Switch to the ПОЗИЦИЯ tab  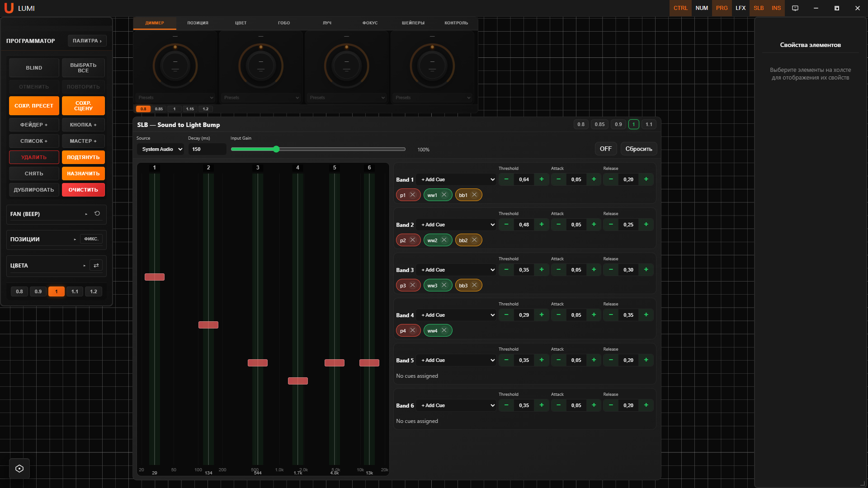coord(198,23)
